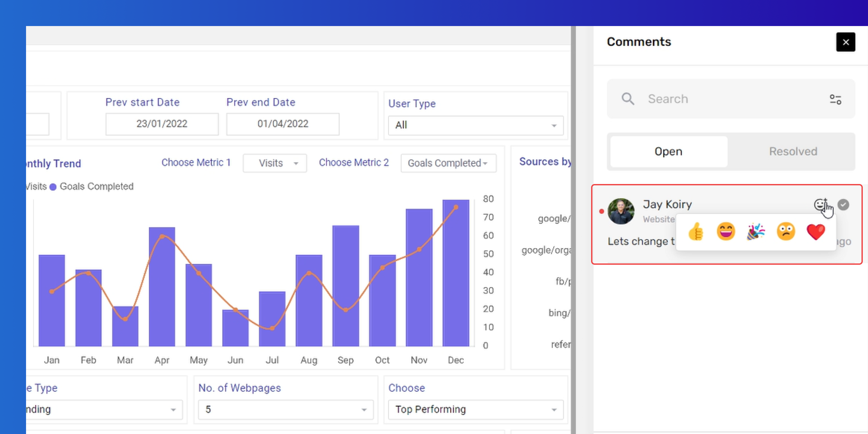Viewport: 868px width, 434px height.
Task: Select the Open comments tab
Action: (668, 151)
